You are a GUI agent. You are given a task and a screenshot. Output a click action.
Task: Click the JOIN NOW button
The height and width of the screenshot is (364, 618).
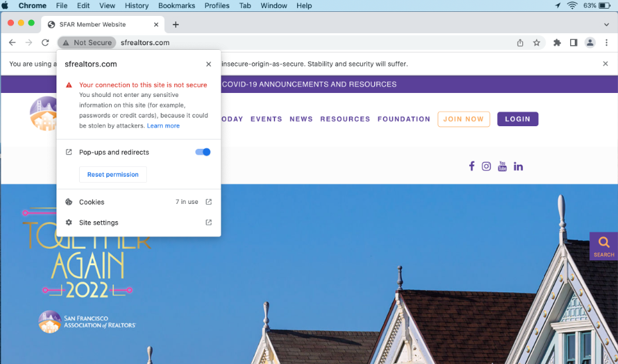point(464,119)
